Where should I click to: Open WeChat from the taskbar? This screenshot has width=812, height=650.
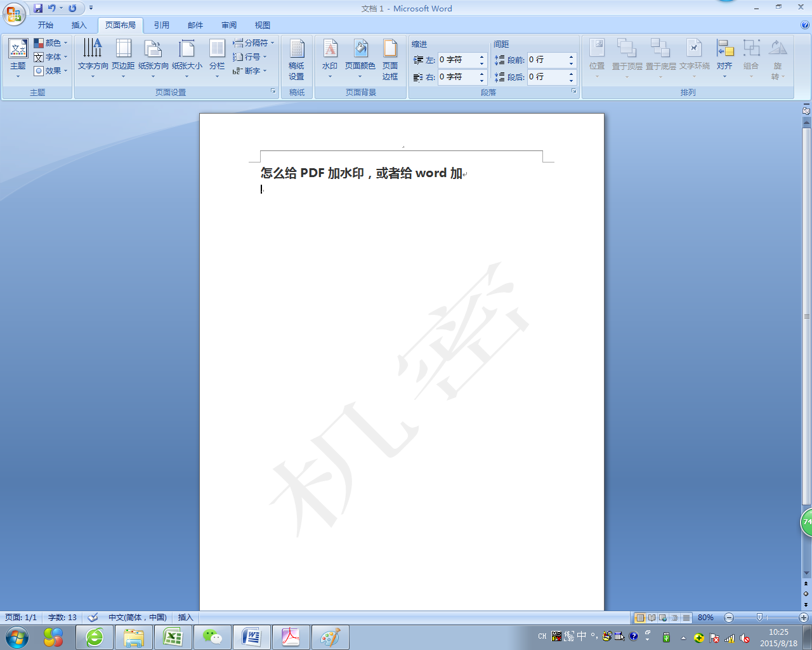[x=213, y=637]
